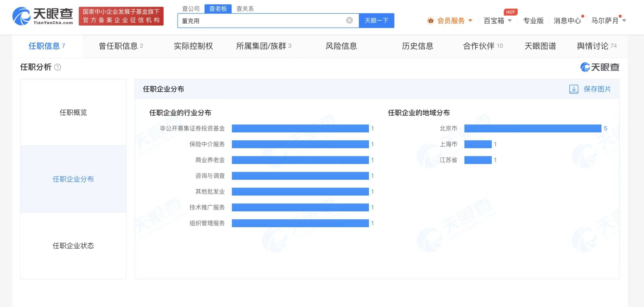This screenshot has height=307, width=644.
Task: Click the red 官方备案企业征信机构 banner
Action: (x=121, y=16)
